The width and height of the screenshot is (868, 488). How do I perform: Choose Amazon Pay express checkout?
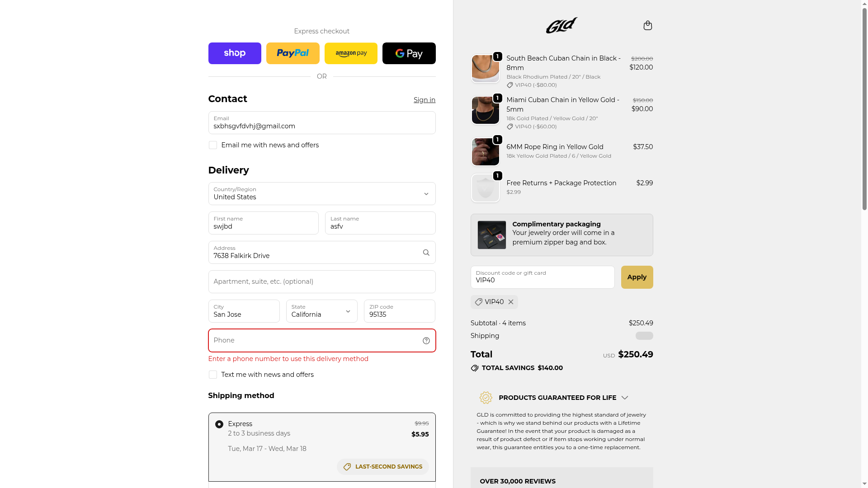pos(351,53)
